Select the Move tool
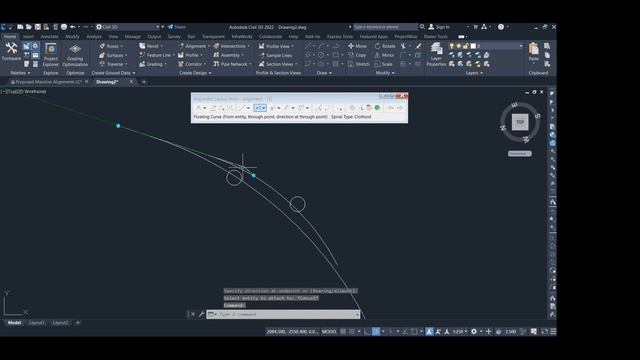The width and height of the screenshot is (640, 360). tap(357, 46)
